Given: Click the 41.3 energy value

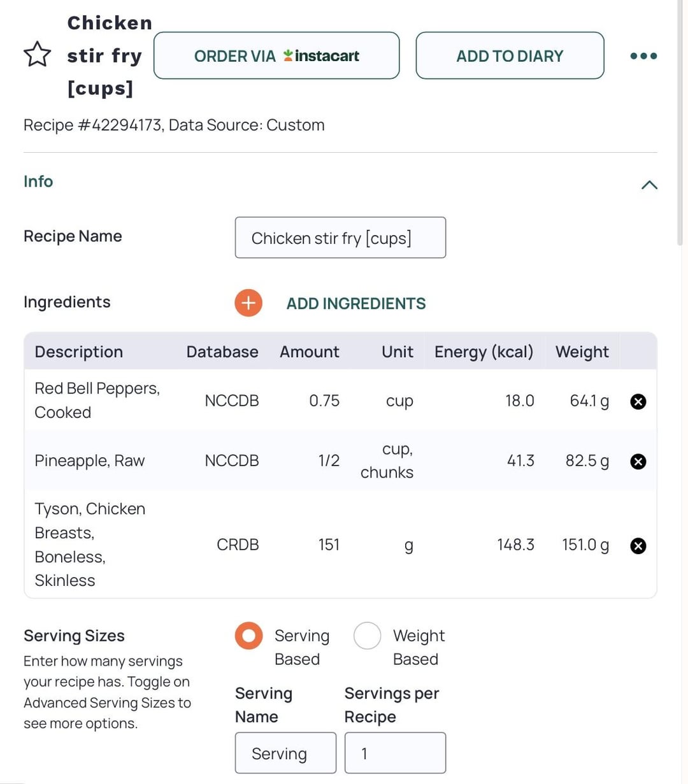Looking at the screenshot, I should point(520,460).
